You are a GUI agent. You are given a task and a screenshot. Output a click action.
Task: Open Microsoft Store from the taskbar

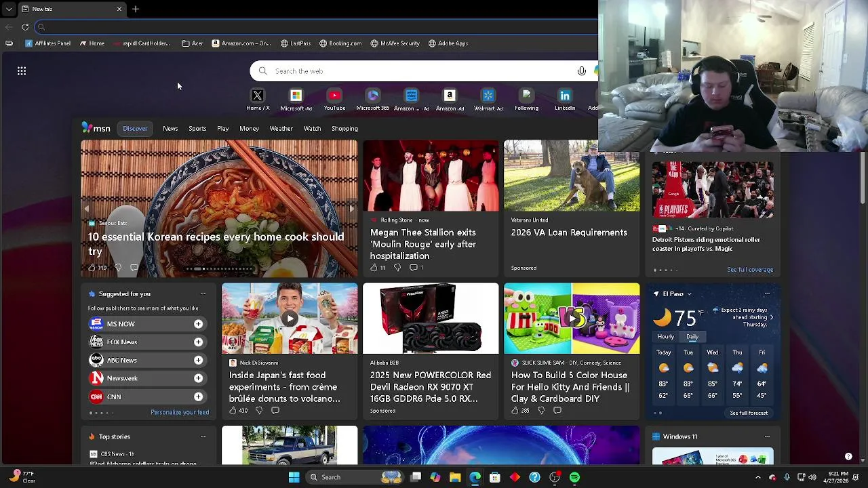click(495, 477)
